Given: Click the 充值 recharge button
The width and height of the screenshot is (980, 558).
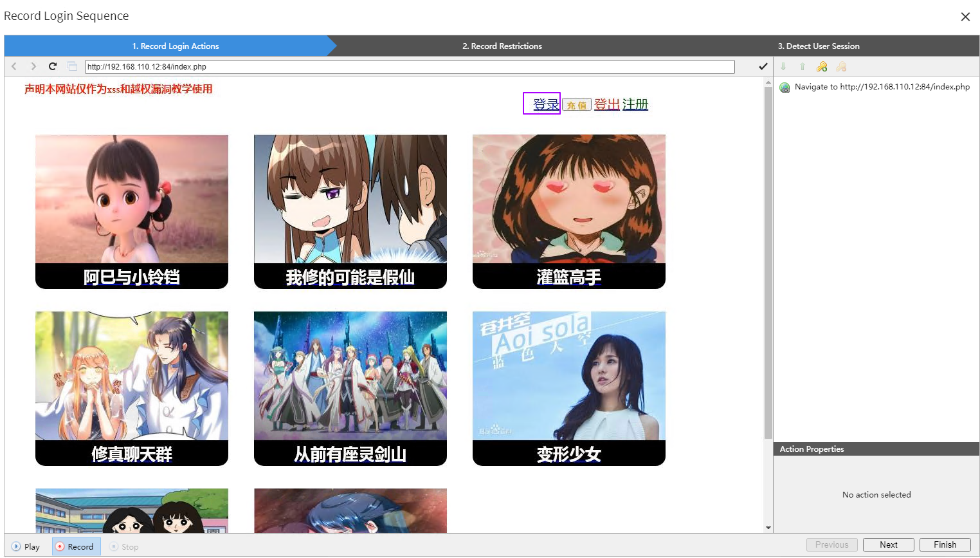Looking at the screenshot, I should tap(577, 105).
